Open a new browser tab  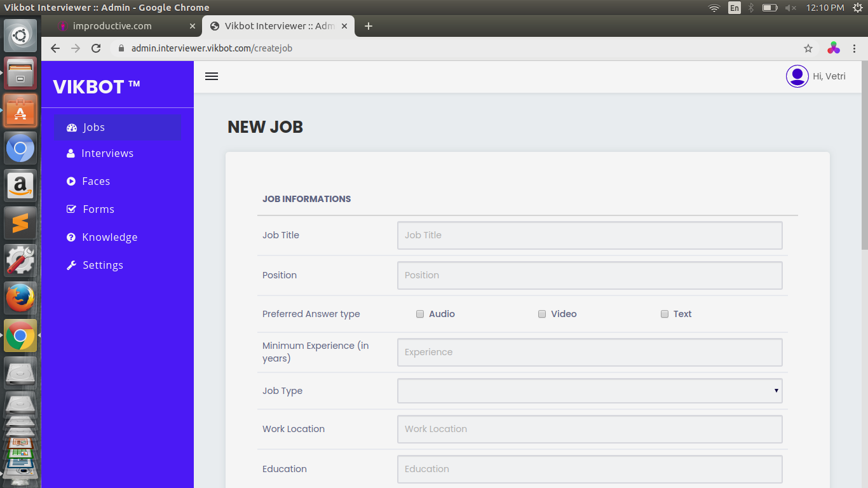[369, 26]
